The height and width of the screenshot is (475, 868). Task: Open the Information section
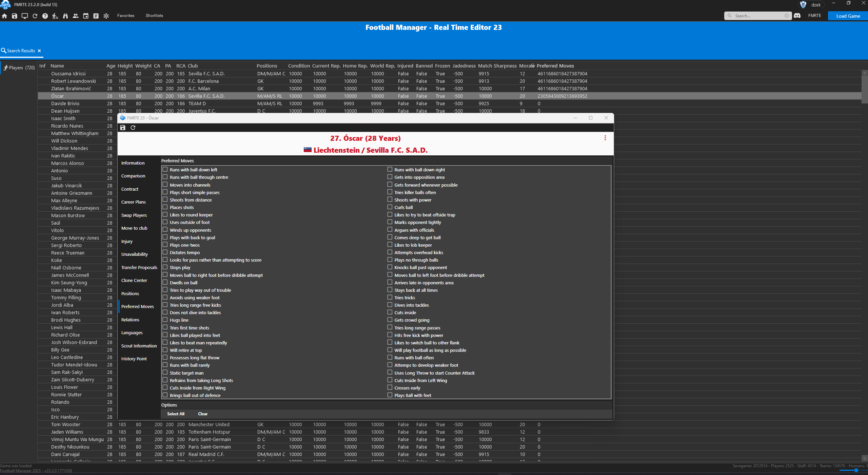coord(133,163)
